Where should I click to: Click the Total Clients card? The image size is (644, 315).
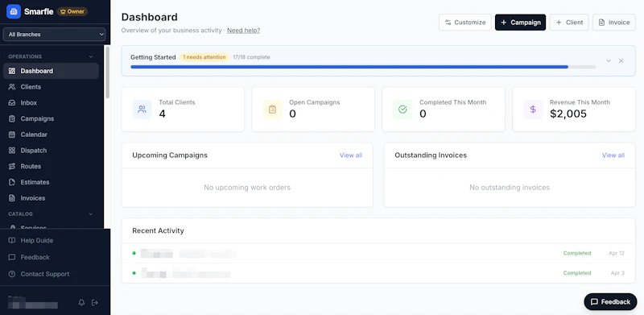point(183,110)
